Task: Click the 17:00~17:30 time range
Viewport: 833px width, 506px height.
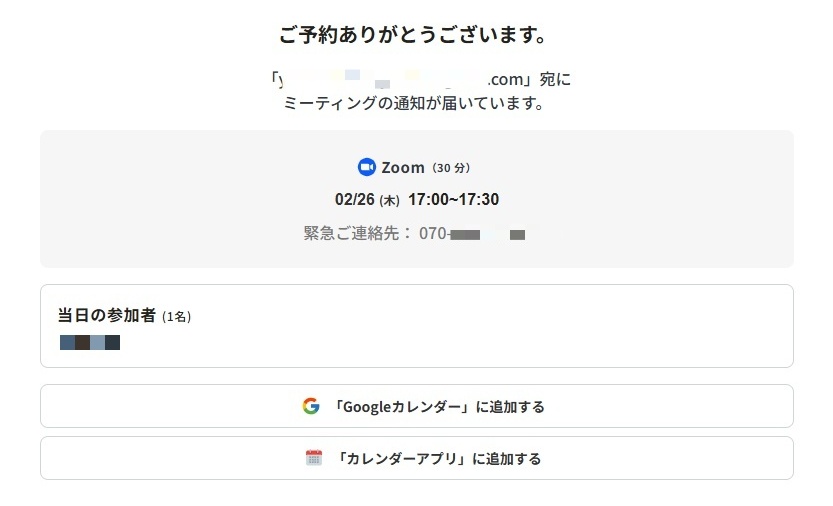Action: click(x=453, y=200)
